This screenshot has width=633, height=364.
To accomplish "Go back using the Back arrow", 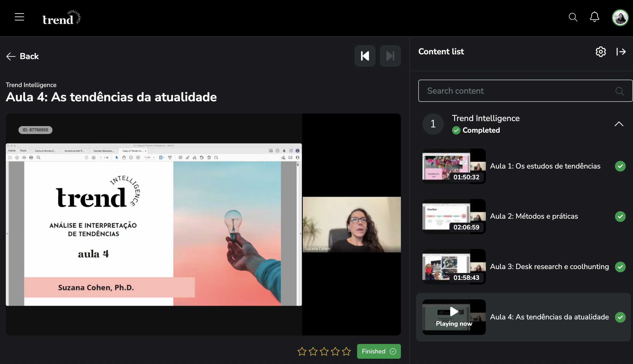I will pyautogui.click(x=22, y=56).
